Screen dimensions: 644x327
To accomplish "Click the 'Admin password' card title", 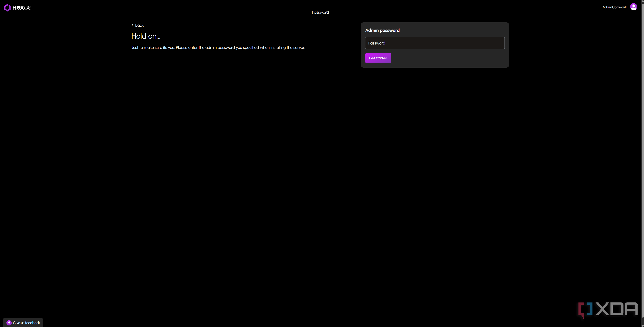I will pyautogui.click(x=382, y=30).
